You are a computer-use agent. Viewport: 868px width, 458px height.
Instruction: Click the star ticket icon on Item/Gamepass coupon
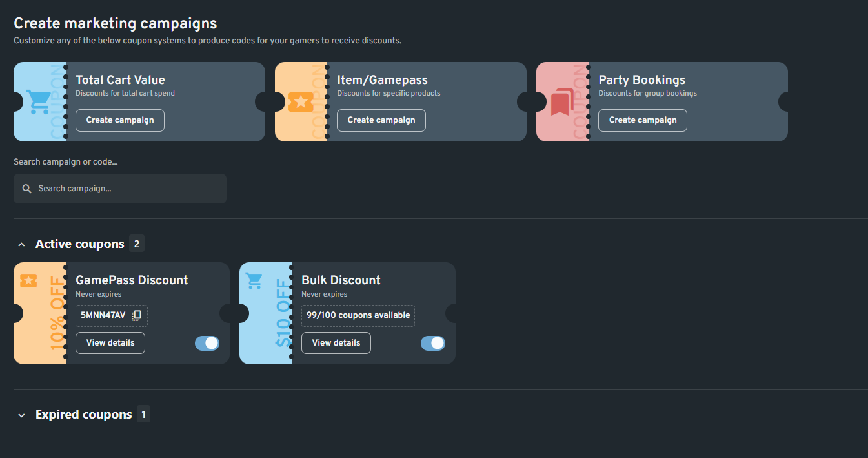tap(301, 102)
